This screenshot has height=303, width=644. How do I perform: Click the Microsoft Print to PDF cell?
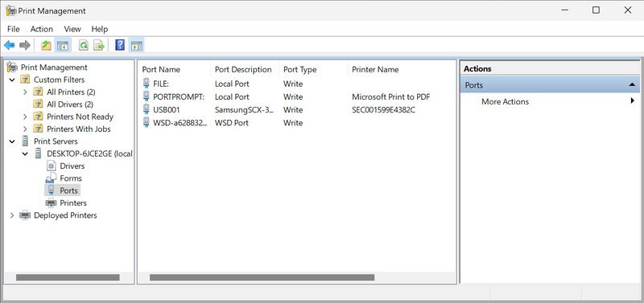coord(391,97)
